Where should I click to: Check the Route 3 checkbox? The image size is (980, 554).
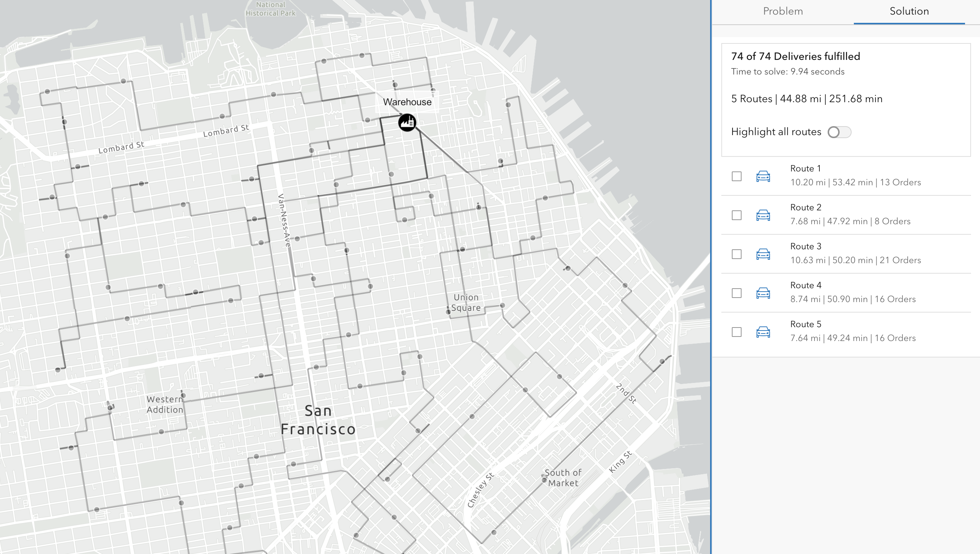point(737,254)
